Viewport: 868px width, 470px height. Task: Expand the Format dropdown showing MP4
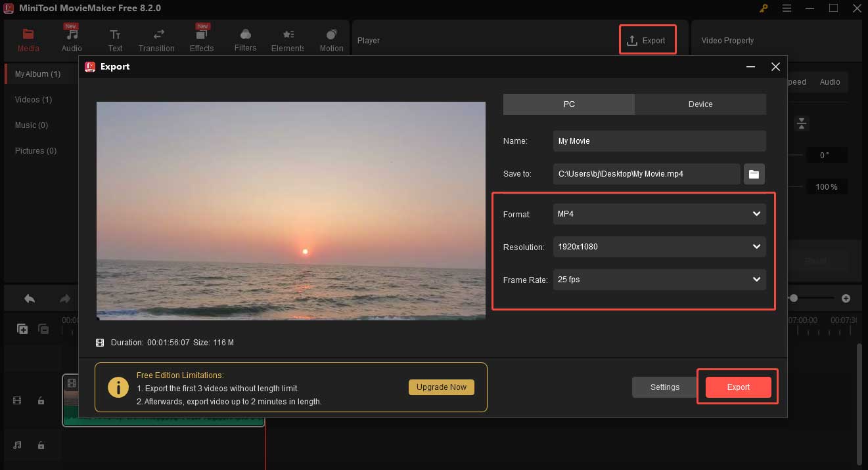pyautogui.click(x=659, y=214)
